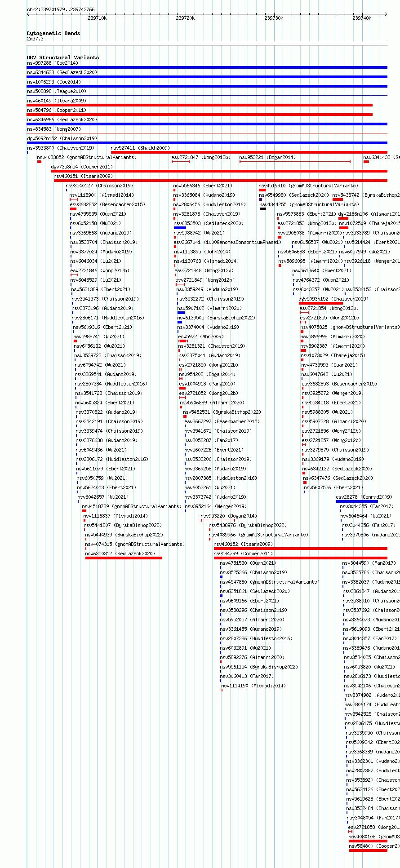Viewport: 400px width, 868px height.
Task: Click esv5972 (Ahn2009) label
Action: coord(201,337)
